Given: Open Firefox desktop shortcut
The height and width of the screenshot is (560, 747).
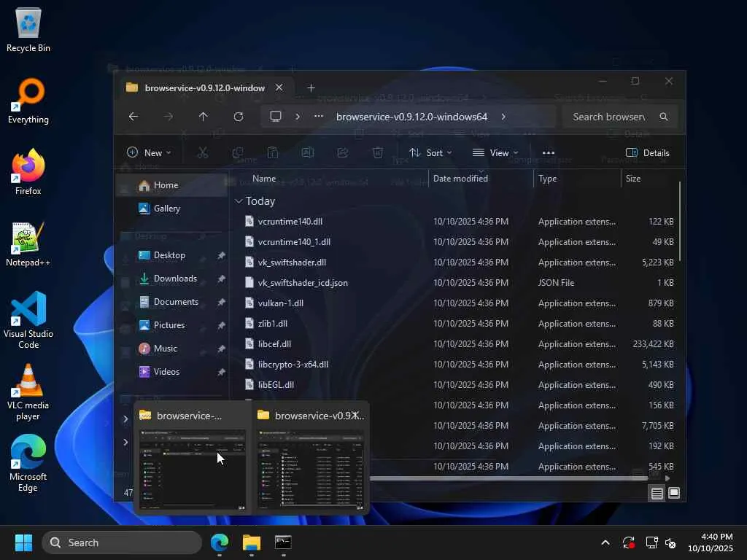Looking at the screenshot, I should [28, 172].
